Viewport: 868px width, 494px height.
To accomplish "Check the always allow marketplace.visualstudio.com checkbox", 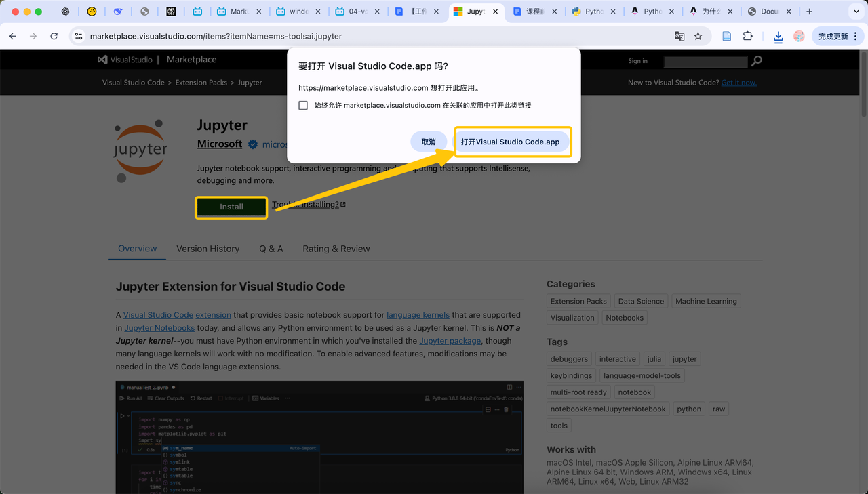I will [x=303, y=106].
